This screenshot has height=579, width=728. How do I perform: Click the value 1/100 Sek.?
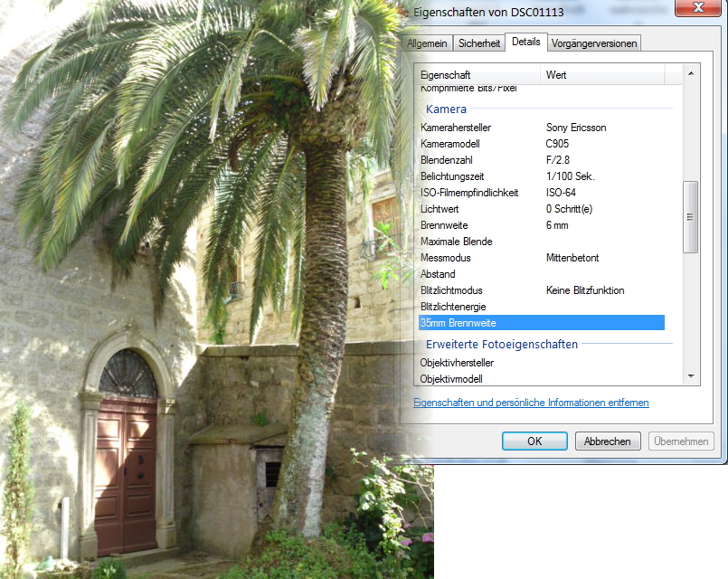[x=570, y=176]
